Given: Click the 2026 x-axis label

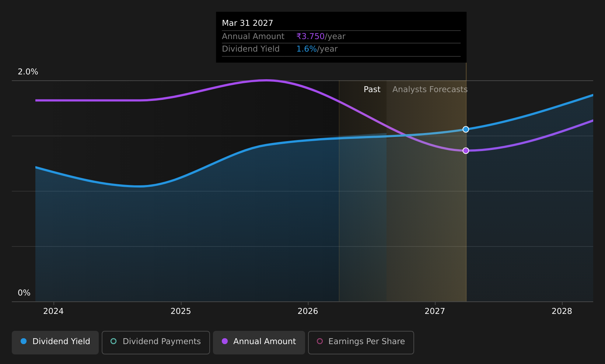Looking at the screenshot, I should click(x=308, y=311).
